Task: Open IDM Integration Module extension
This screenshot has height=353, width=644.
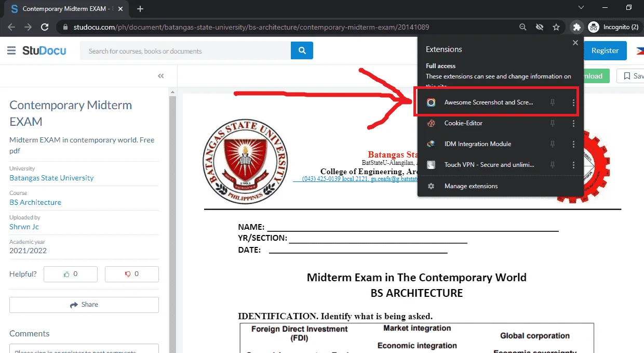Action: pyautogui.click(x=477, y=144)
